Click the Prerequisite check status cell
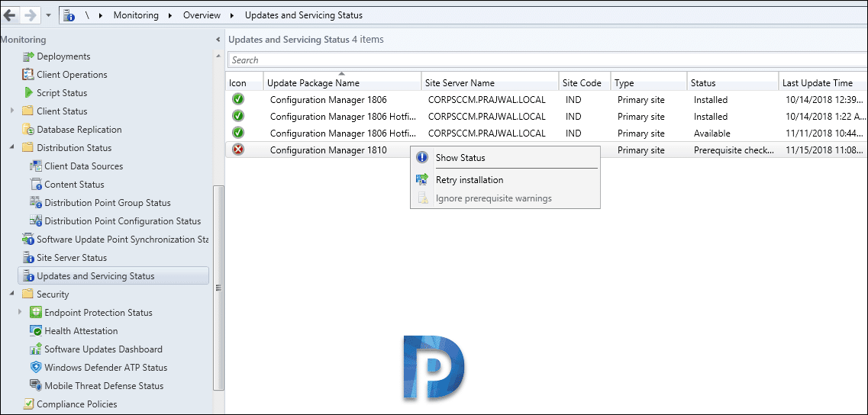Viewport: 868px width, 415px height. coord(734,150)
